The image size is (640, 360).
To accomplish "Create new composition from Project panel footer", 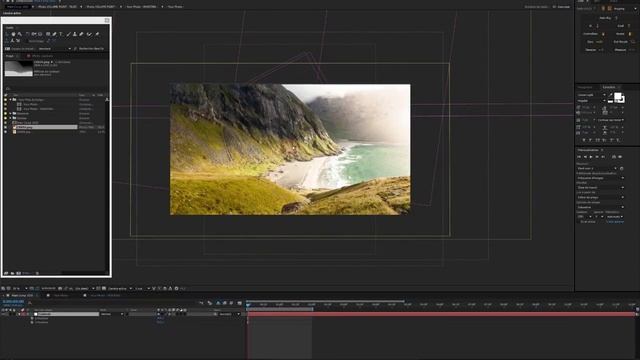I will pyautogui.click(x=18, y=273).
